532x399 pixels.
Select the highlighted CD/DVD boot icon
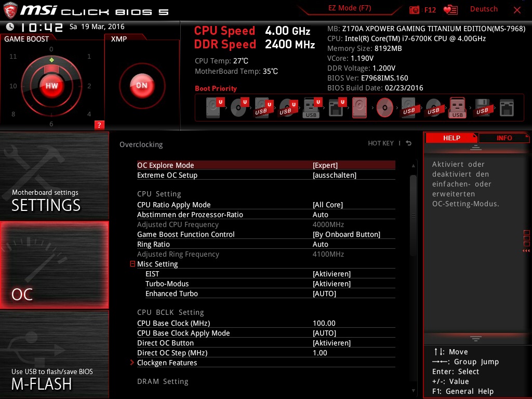[385, 108]
